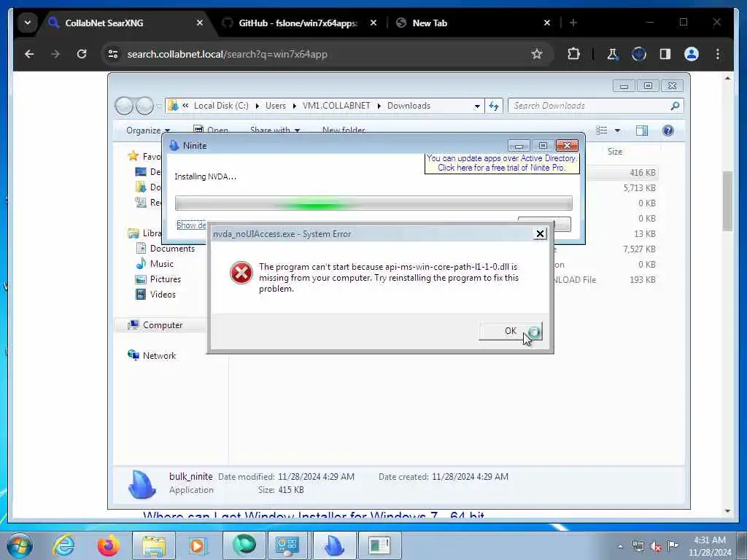Click the volume icon in system tray
747x560 pixels.
(656, 546)
